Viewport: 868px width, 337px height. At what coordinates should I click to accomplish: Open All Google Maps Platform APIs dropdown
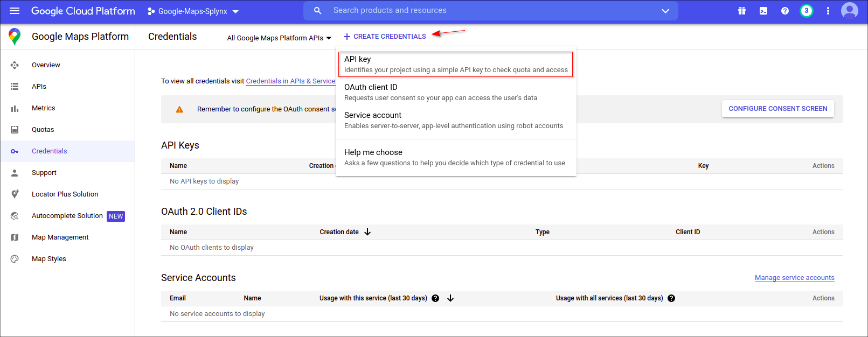coord(279,38)
